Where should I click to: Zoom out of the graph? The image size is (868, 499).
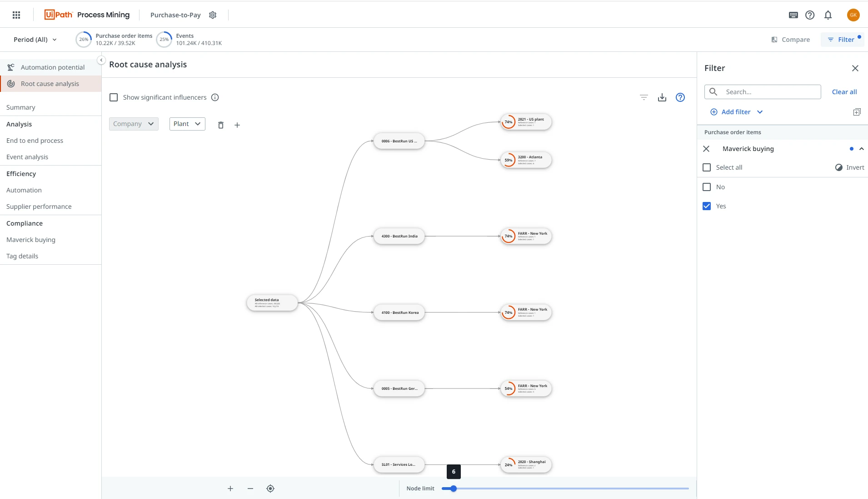(250, 489)
